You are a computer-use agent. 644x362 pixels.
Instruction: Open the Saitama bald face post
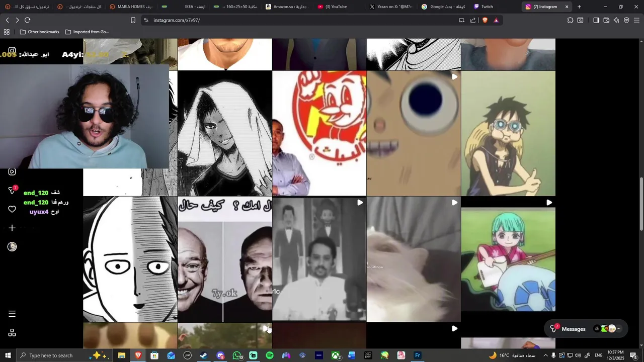(130, 259)
